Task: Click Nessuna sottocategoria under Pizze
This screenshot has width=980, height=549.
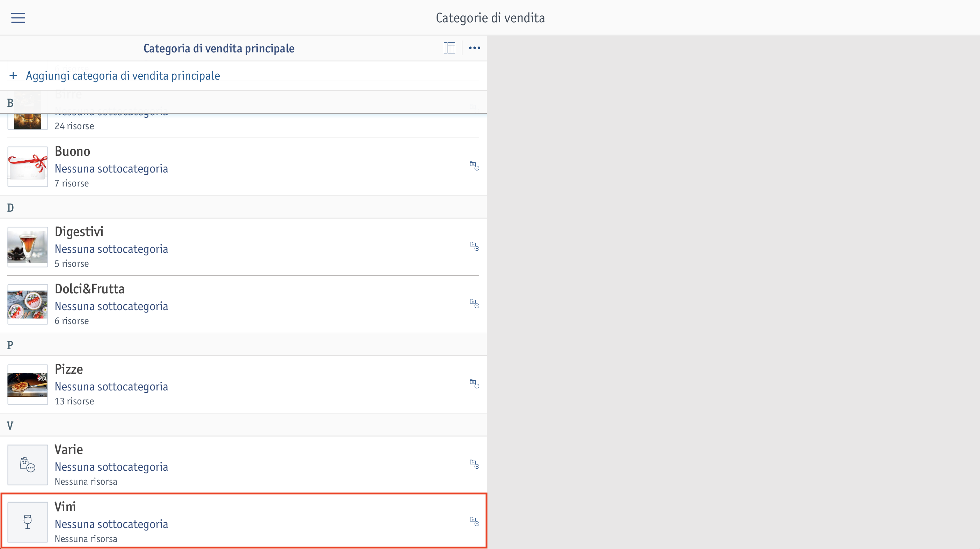Action: coord(111,387)
